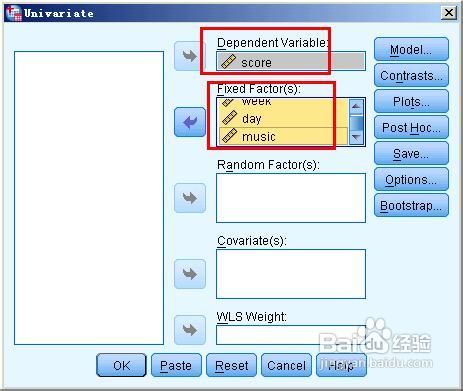Click arrow button beside Covariate(s) box
Viewport: 463px width, 391px height.
[x=190, y=274]
